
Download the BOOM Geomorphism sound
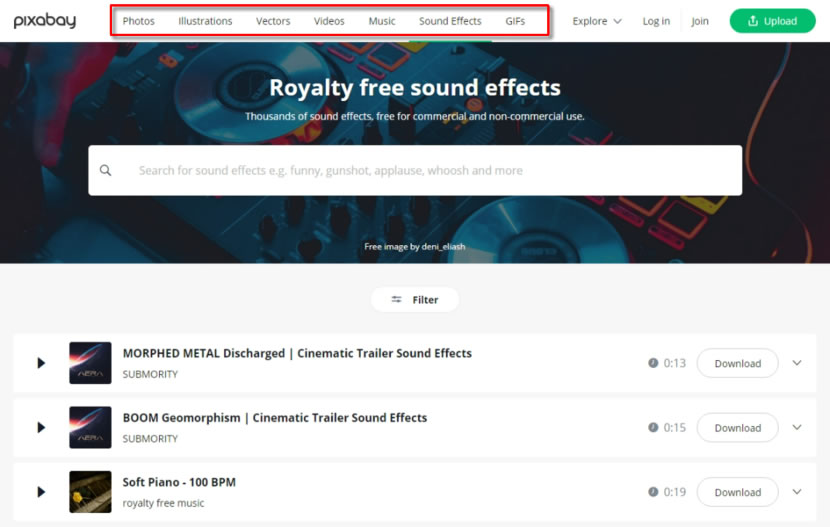click(738, 428)
